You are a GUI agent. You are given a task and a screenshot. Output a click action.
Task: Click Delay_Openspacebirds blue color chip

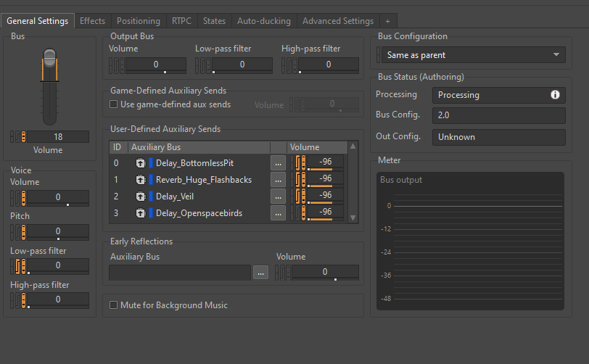coord(151,213)
